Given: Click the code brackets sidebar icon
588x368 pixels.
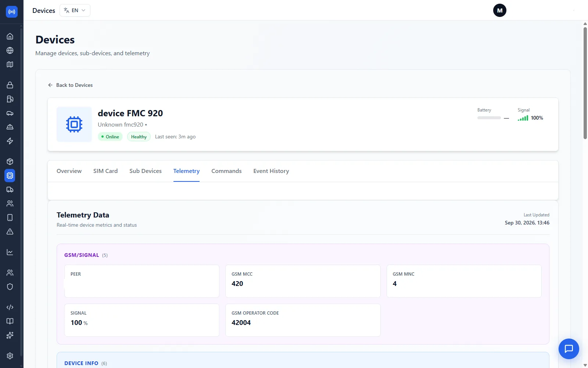Looking at the screenshot, I should coord(10,307).
